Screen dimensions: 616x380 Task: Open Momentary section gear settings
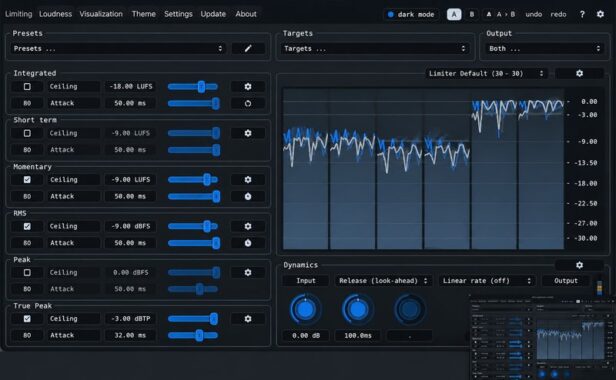(248, 180)
